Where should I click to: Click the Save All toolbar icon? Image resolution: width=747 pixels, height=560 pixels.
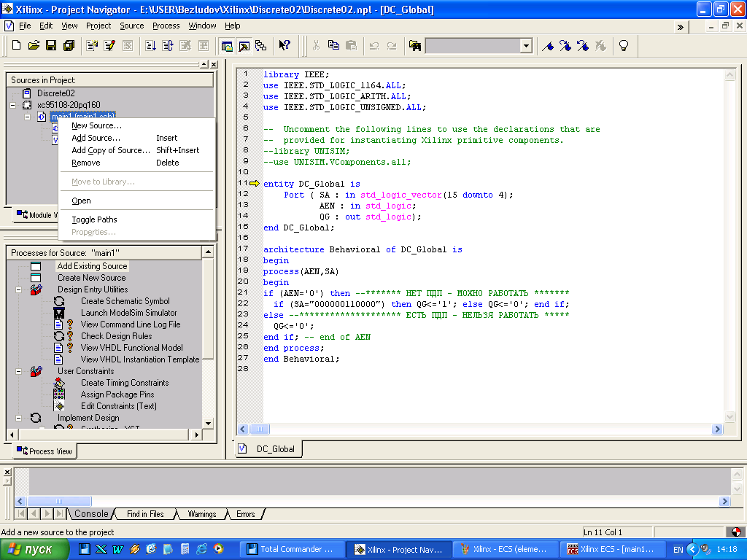(69, 45)
